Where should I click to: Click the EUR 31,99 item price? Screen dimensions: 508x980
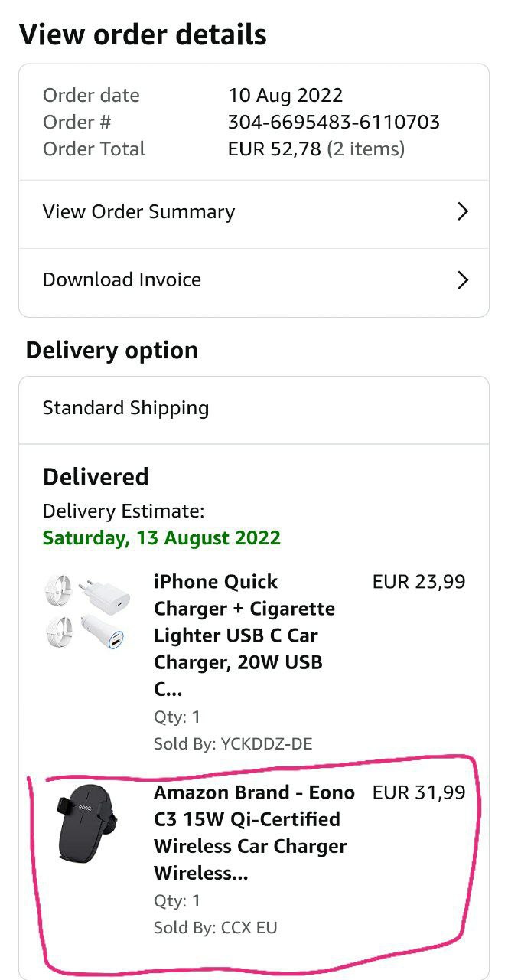tap(418, 793)
